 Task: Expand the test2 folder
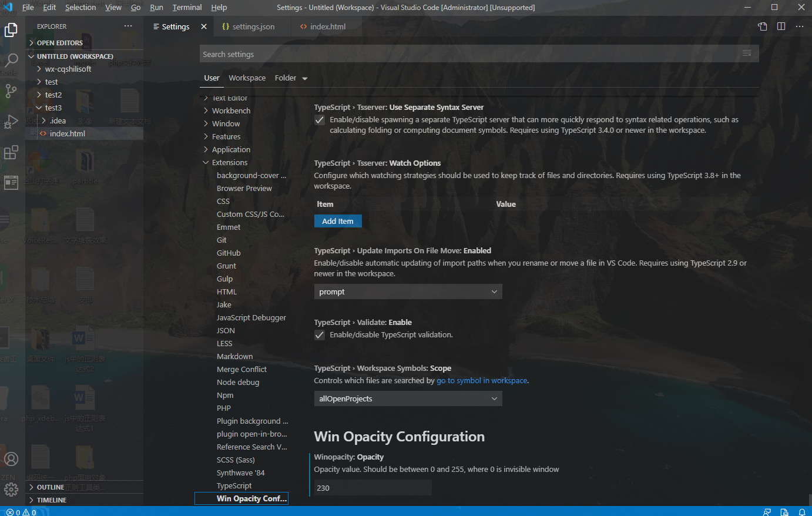click(84, 95)
